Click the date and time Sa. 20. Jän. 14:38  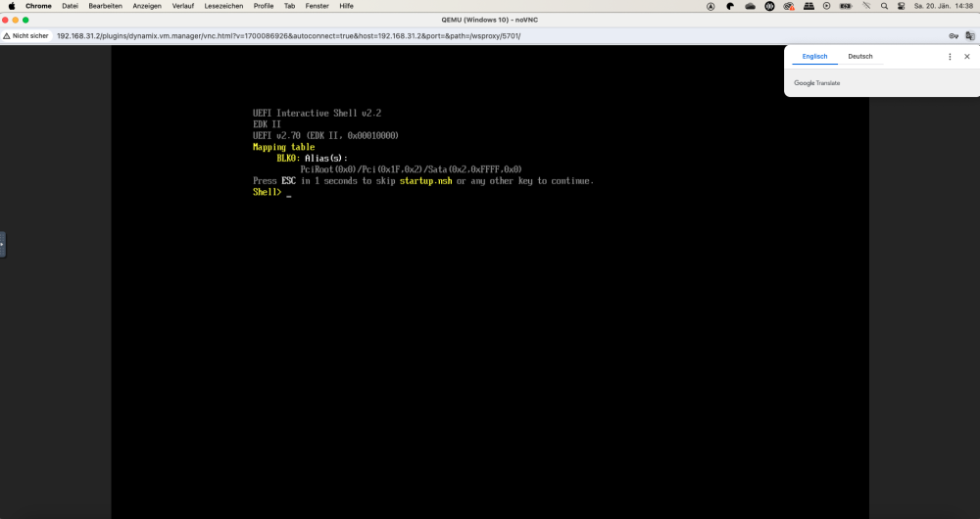[943, 6]
